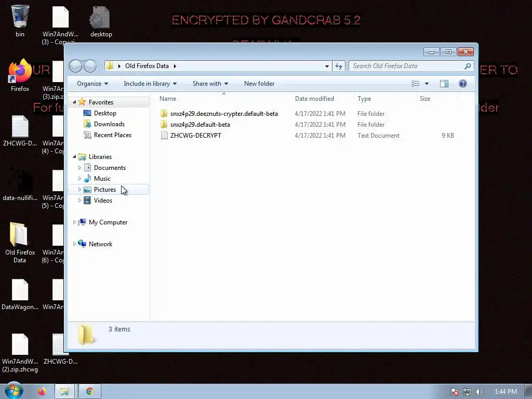Open the snxz4p29.default-beta folder
Screen dimensions: 532x399
coord(200,125)
